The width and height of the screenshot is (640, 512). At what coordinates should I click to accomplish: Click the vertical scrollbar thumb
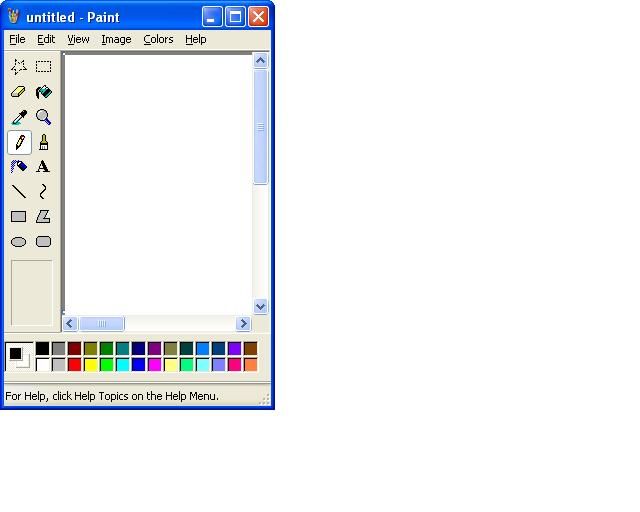click(260, 127)
